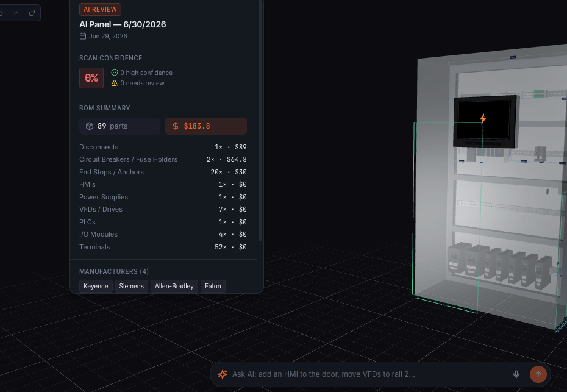
Task: Click the redo arrow icon
Action: point(32,13)
